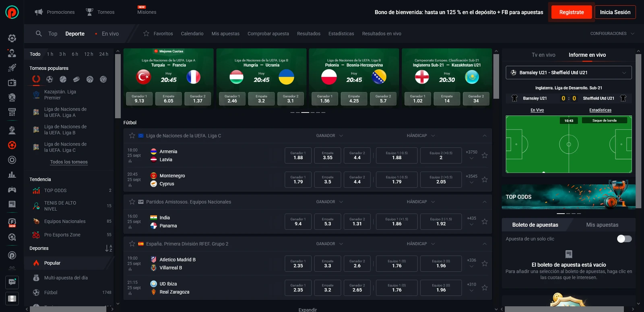Open the Tv en vivo tab

tap(543, 55)
